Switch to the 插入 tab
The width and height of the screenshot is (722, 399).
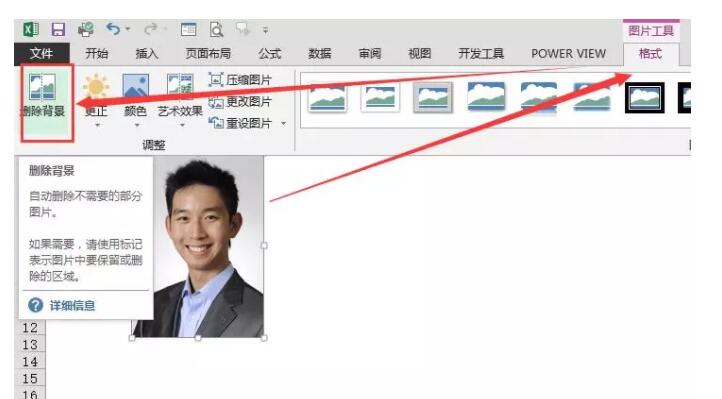click(x=146, y=54)
